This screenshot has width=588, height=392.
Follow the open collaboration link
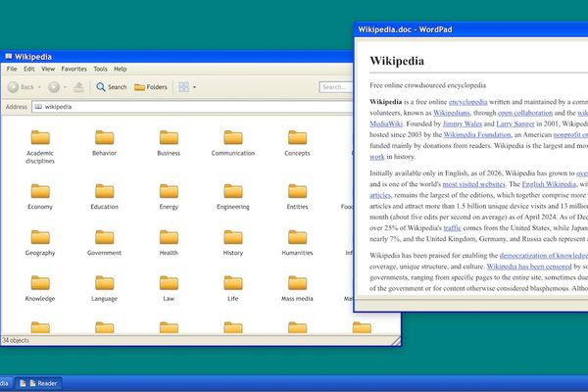coord(525,113)
